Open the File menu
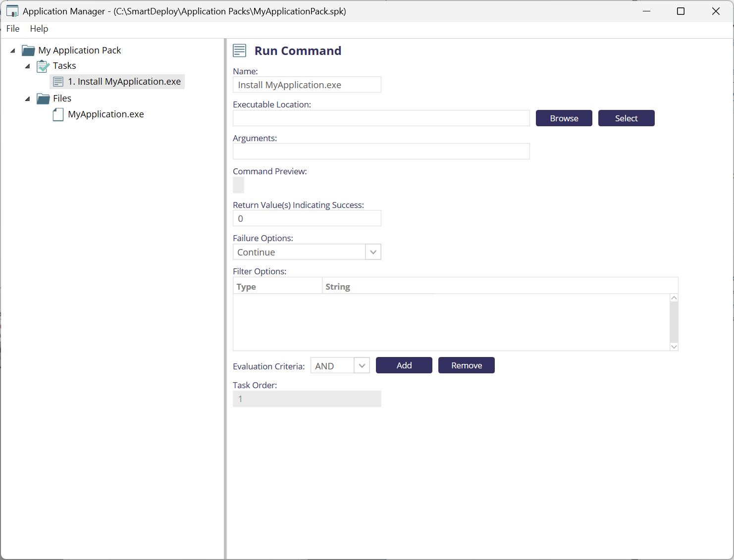734x560 pixels. click(13, 29)
